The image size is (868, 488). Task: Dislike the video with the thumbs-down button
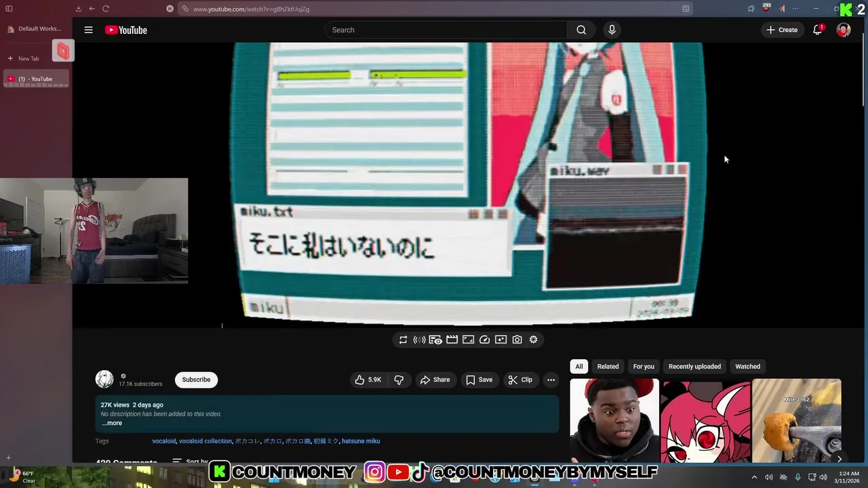pos(399,380)
